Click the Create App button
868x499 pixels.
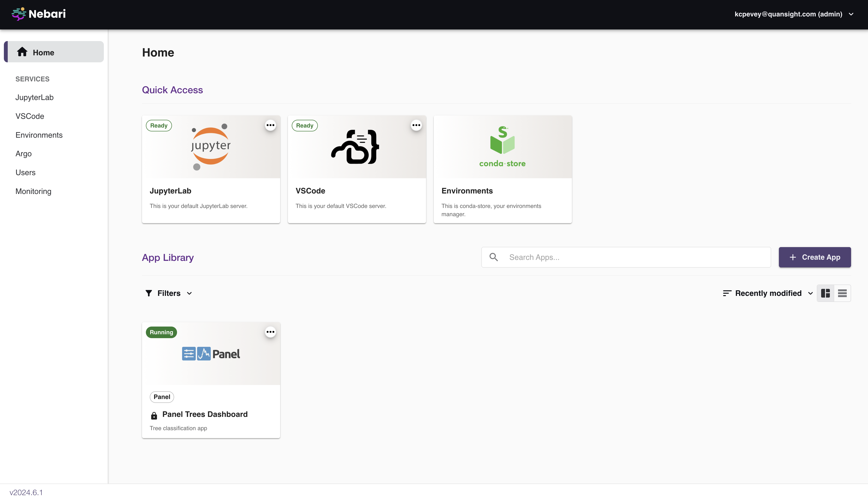pyautogui.click(x=815, y=257)
